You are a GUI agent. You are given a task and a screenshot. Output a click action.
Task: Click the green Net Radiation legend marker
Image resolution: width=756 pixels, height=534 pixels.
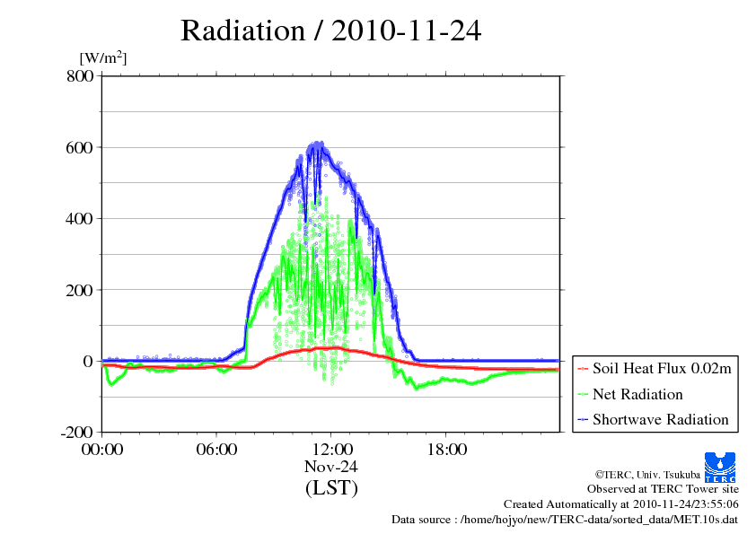click(x=583, y=395)
